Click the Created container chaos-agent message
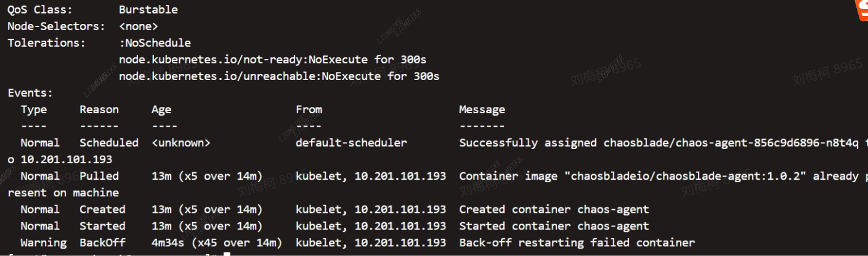 tap(554, 209)
